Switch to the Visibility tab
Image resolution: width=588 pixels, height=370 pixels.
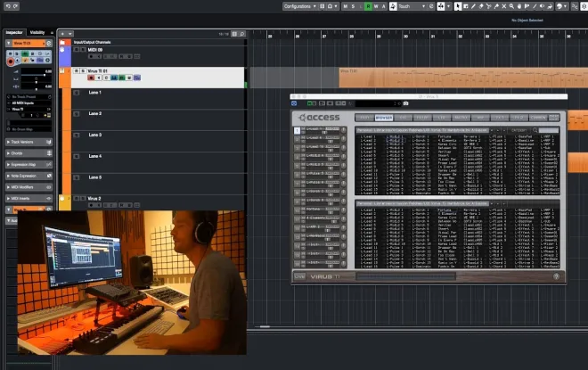[x=37, y=33]
